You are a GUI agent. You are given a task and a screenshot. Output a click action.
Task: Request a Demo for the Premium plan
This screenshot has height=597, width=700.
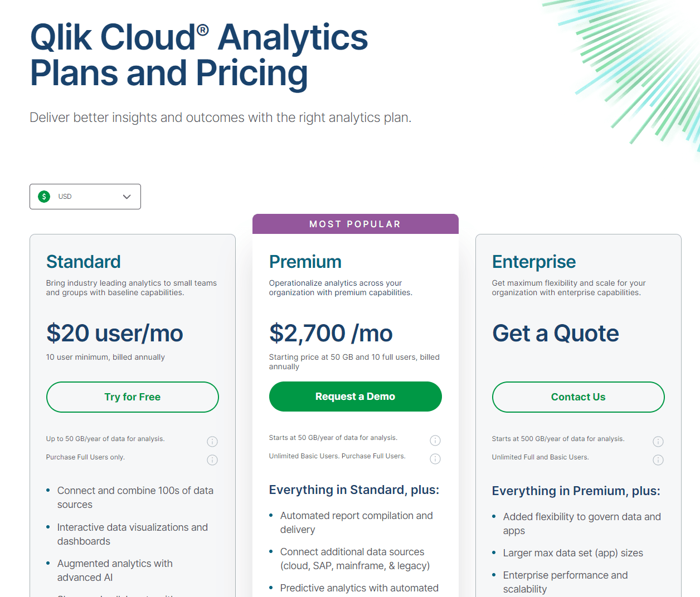click(355, 396)
